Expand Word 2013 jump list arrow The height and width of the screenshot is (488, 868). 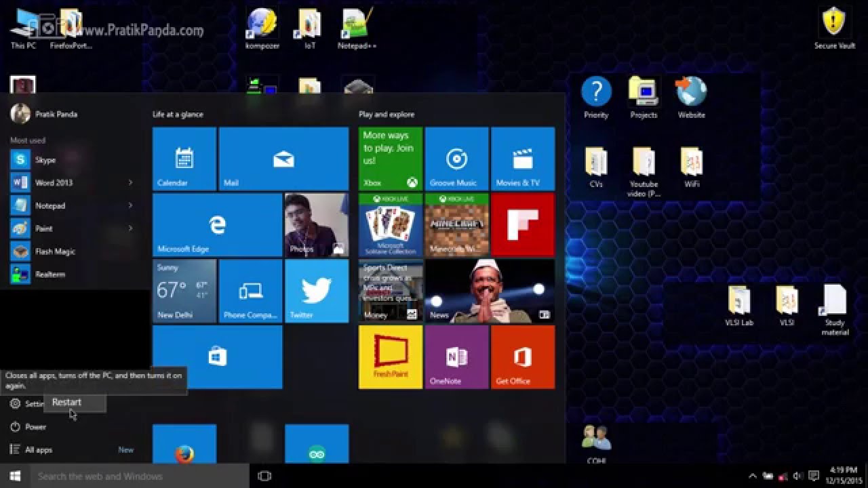click(130, 182)
